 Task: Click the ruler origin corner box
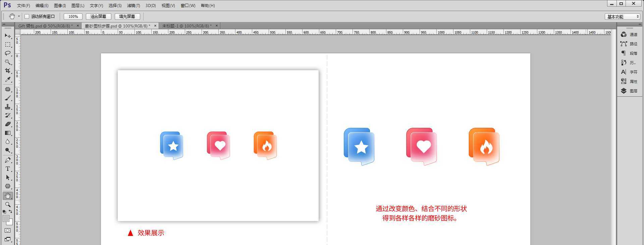(x=17, y=32)
